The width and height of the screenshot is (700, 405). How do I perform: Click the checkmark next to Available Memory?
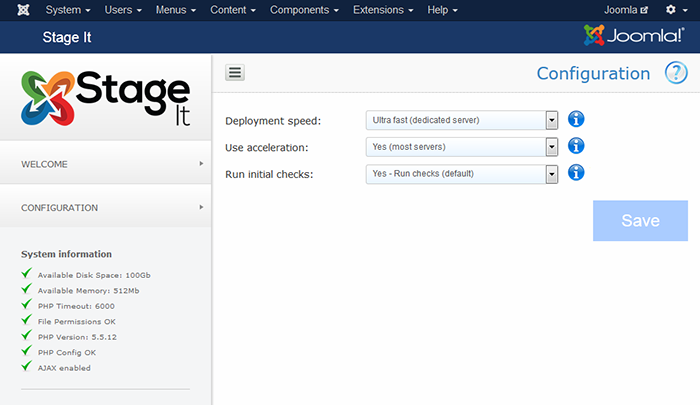(x=27, y=288)
